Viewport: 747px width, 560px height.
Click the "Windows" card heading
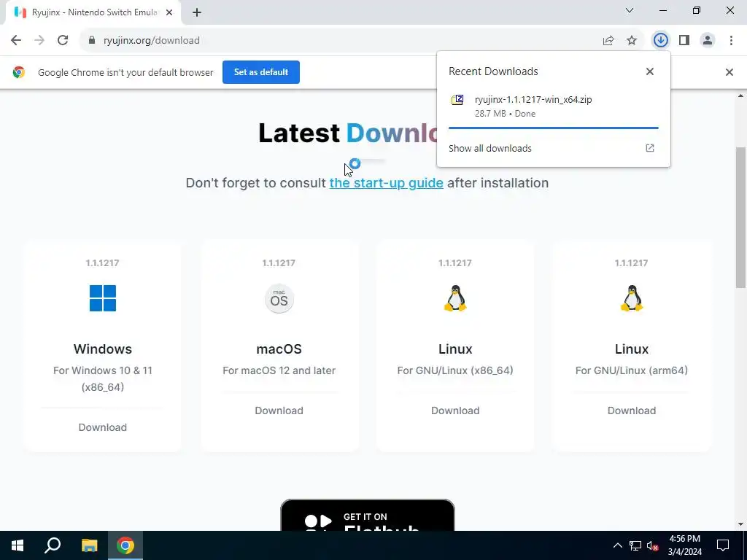103,349
